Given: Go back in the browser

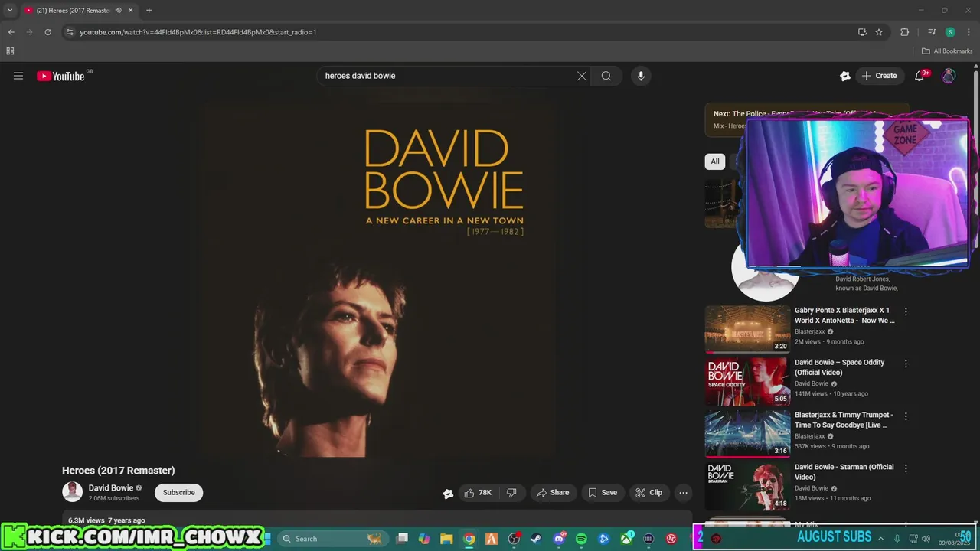Looking at the screenshot, I should pyautogui.click(x=11, y=32).
